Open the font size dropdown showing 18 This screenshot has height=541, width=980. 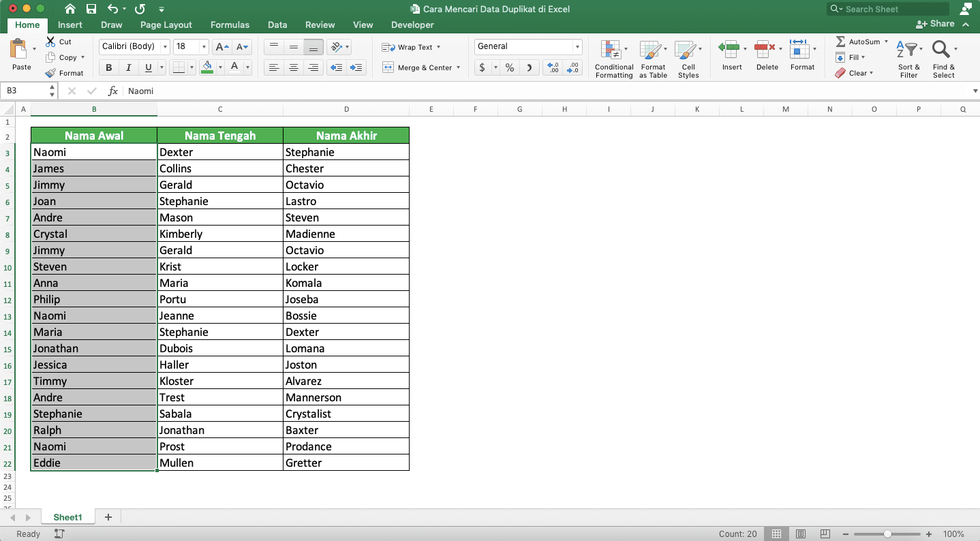tap(204, 47)
